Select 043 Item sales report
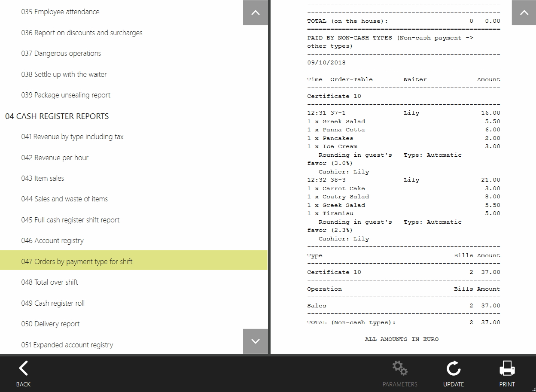This screenshot has width=536, height=392. tap(43, 179)
